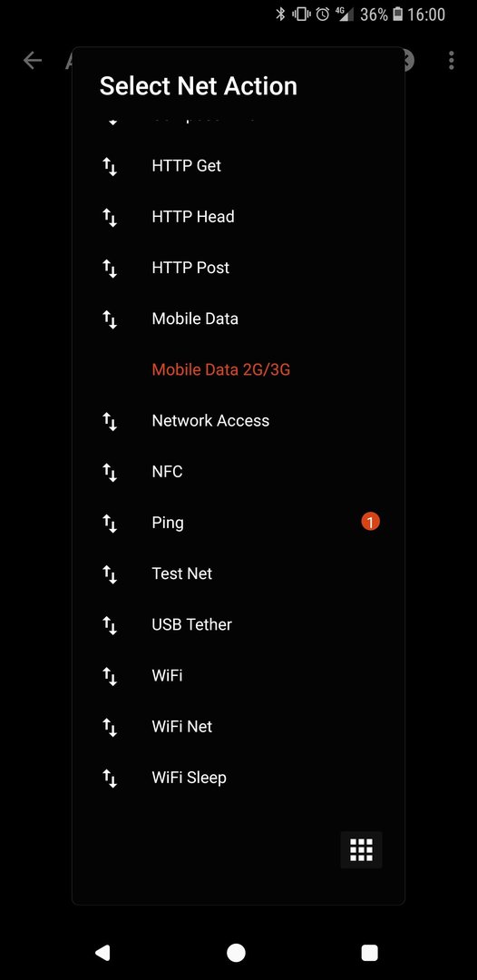Pick the USB Tether action
477x980 pixels.
coord(238,625)
